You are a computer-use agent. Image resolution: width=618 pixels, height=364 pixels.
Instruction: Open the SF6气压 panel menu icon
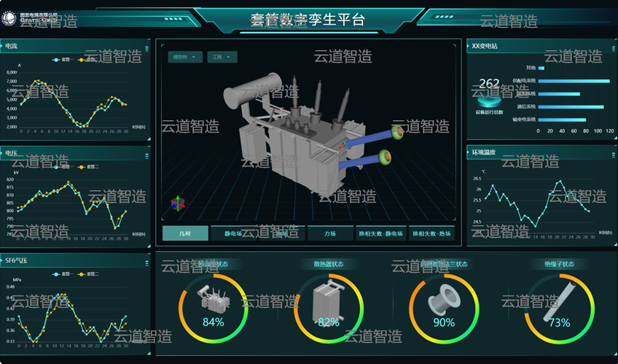(146, 264)
